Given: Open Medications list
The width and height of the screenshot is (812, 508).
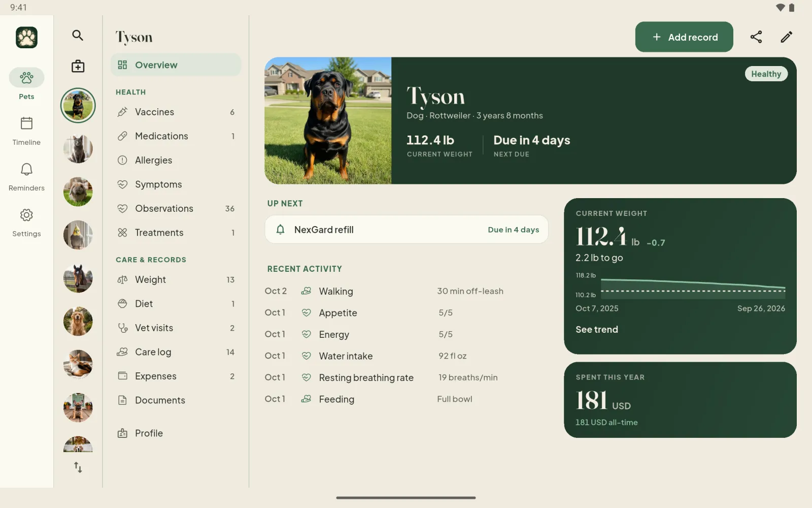Looking at the screenshot, I should [176, 136].
